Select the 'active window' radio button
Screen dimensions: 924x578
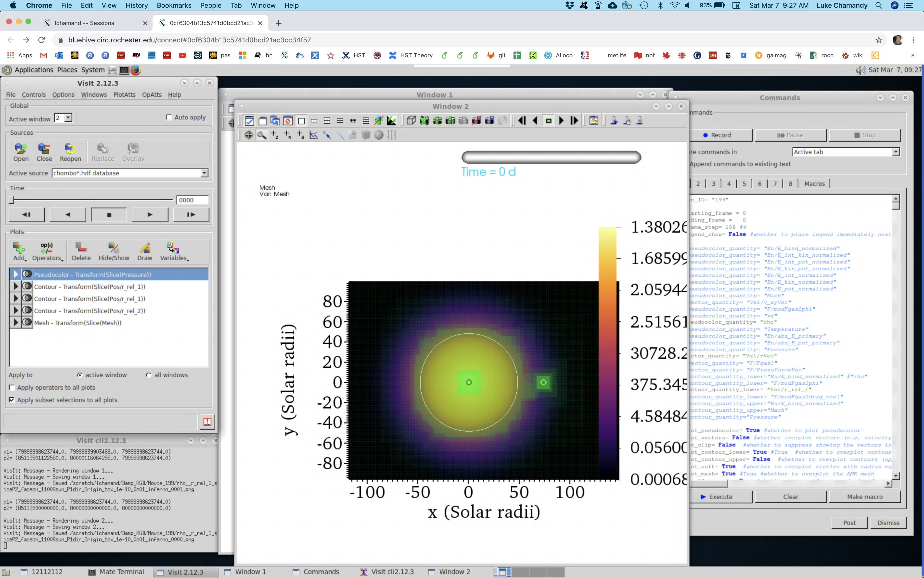tap(79, 375)
